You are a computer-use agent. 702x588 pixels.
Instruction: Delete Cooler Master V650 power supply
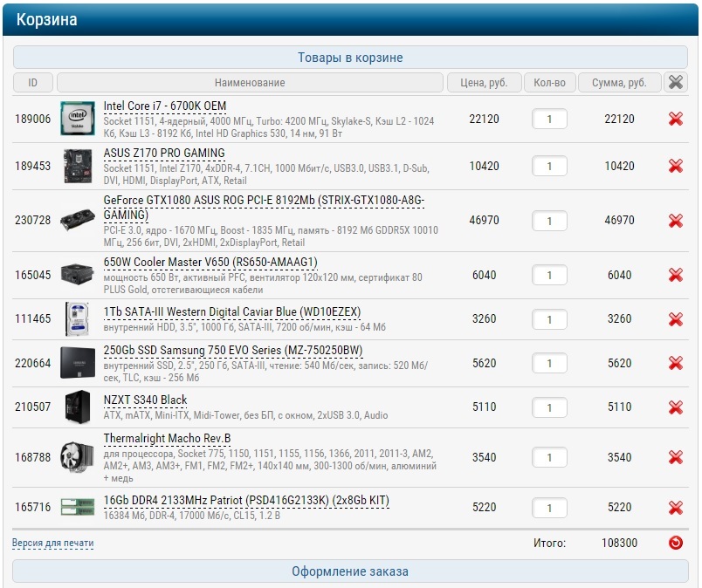point(675,275)
